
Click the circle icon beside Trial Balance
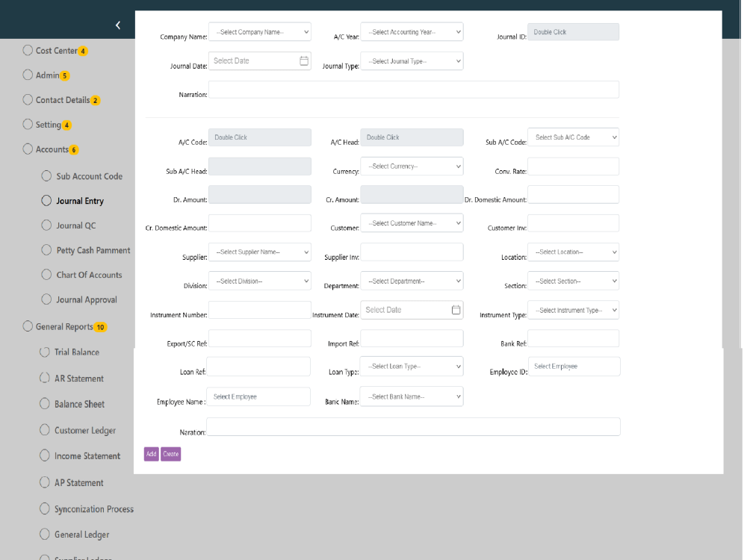pyautogui.click(x=44, y=352)
